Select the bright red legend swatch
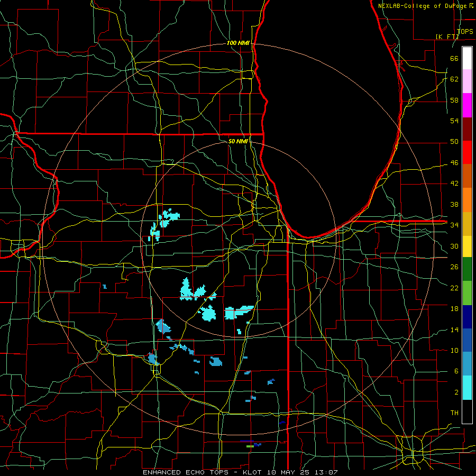476x476 pixels. (x=467, y=152)
